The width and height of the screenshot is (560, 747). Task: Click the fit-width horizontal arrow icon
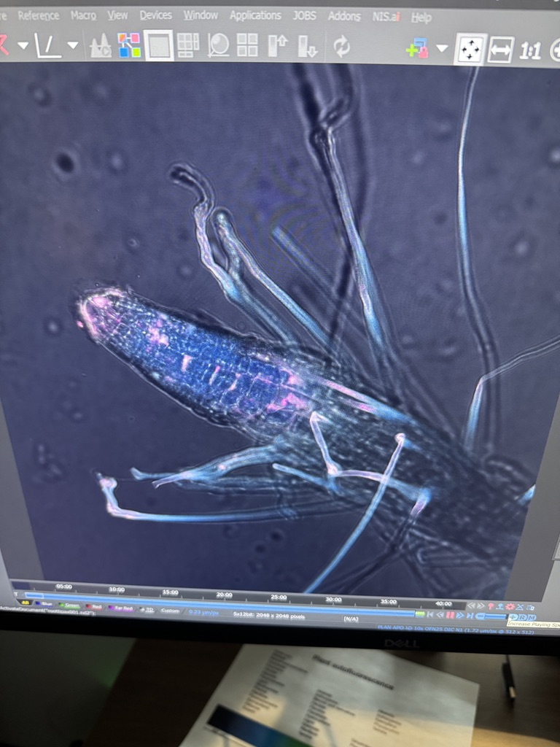click(x=500, y=50)
